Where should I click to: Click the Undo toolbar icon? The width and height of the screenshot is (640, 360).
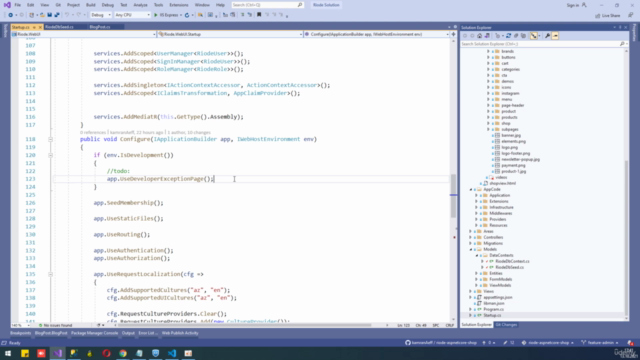click(67, 15)
